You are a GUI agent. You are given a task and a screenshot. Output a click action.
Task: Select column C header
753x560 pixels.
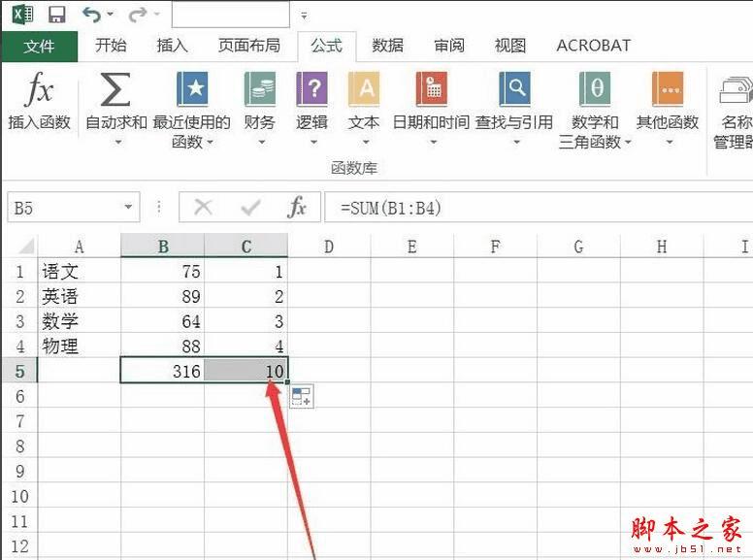click(246, 247)
